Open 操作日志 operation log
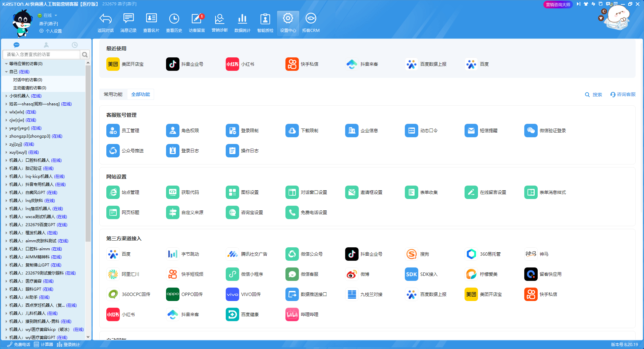Image resolution: width=644 pixels, height=349 pixels. (x=242, y=151)
